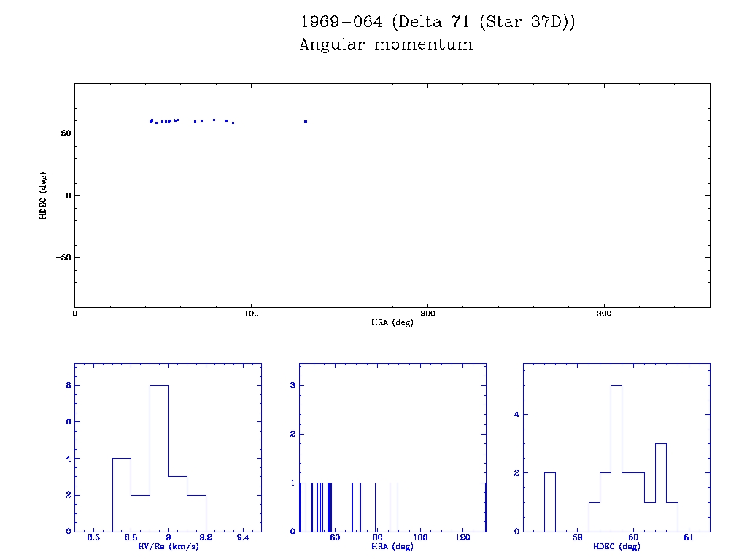Click the plot title '1969-064 (Delta 71 (Star 37D))'

[x=438, y=22]
